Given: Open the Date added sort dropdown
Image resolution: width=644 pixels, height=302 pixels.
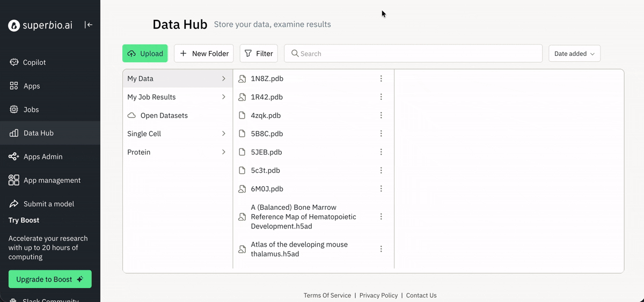Looking at the screenshot, I should (574, 54).
